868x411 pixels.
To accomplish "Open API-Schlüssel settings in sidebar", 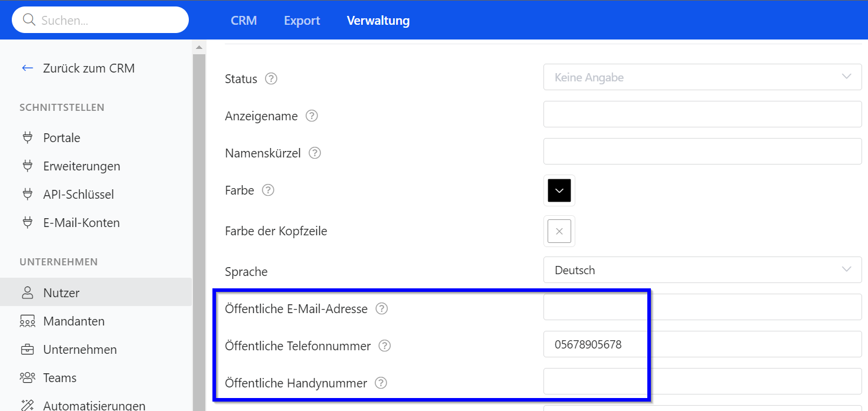I will 78,195.
